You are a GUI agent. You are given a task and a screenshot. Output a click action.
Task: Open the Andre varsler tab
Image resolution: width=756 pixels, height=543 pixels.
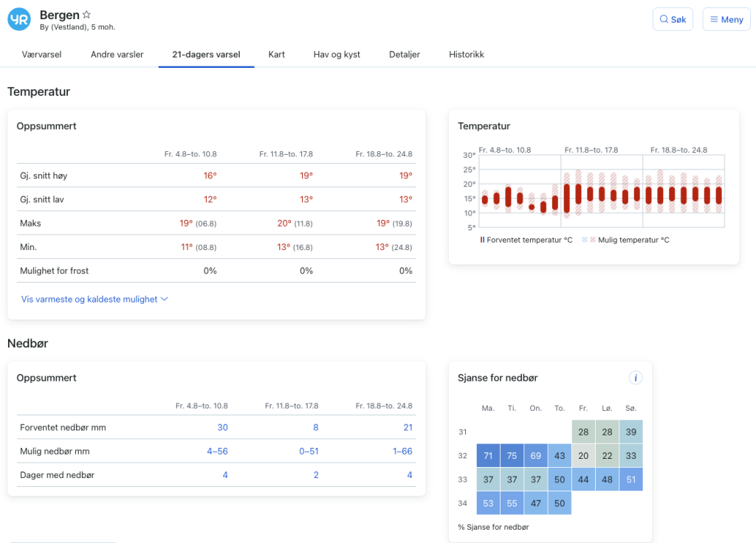tap(117, 55)
